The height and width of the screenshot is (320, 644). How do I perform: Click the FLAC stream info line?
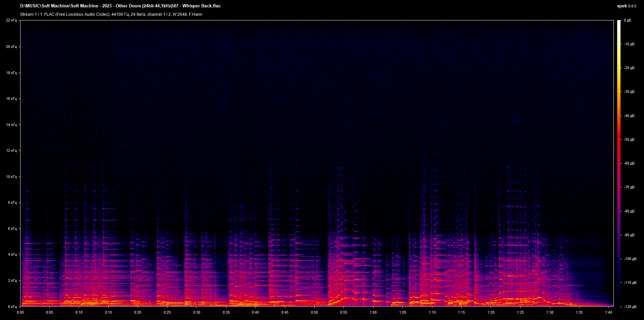pos(111,14)
